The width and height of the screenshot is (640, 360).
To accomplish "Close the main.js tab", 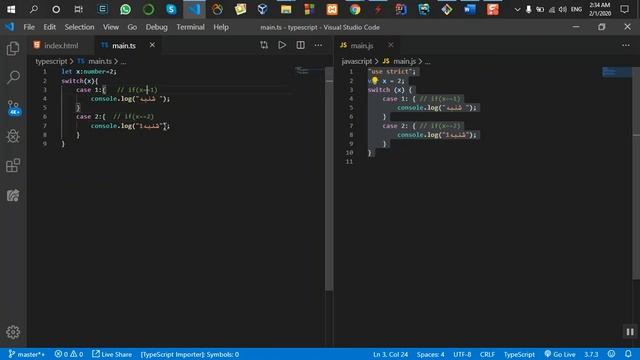I will 391,45.
